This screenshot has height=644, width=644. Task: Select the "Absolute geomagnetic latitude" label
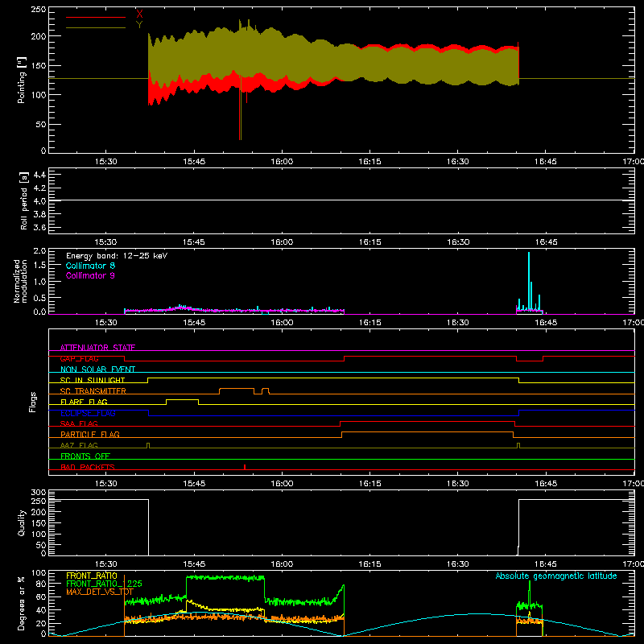556,576
